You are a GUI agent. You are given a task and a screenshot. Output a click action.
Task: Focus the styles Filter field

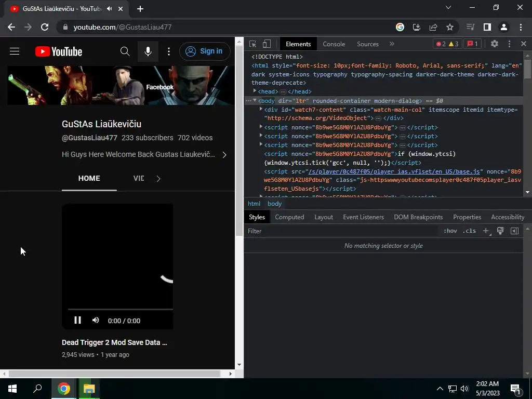point(341,231)
